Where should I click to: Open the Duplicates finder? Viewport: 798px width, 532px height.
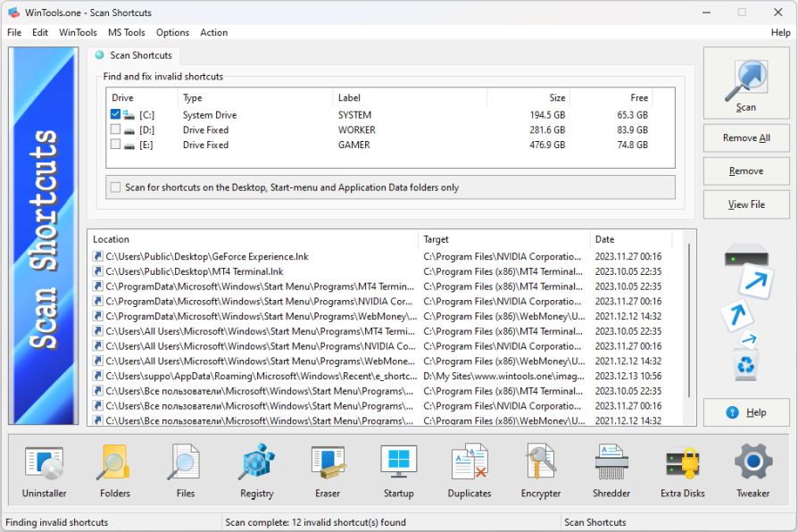[x=470, y=471]
